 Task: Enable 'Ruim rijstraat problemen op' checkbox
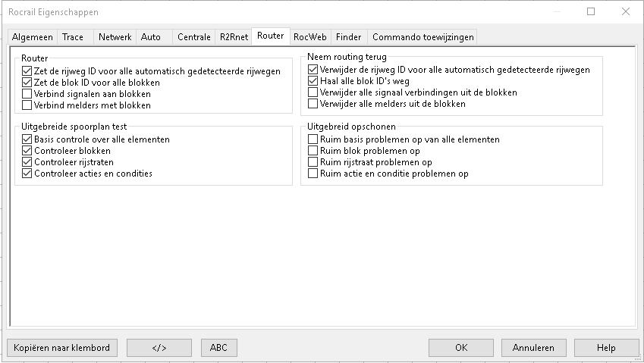point(313,162)
